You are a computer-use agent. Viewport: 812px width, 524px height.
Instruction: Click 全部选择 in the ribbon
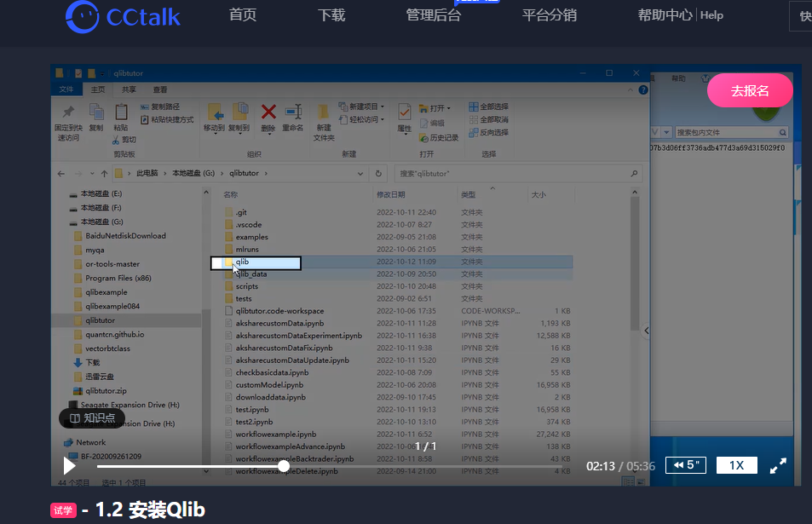coord(488,107)
